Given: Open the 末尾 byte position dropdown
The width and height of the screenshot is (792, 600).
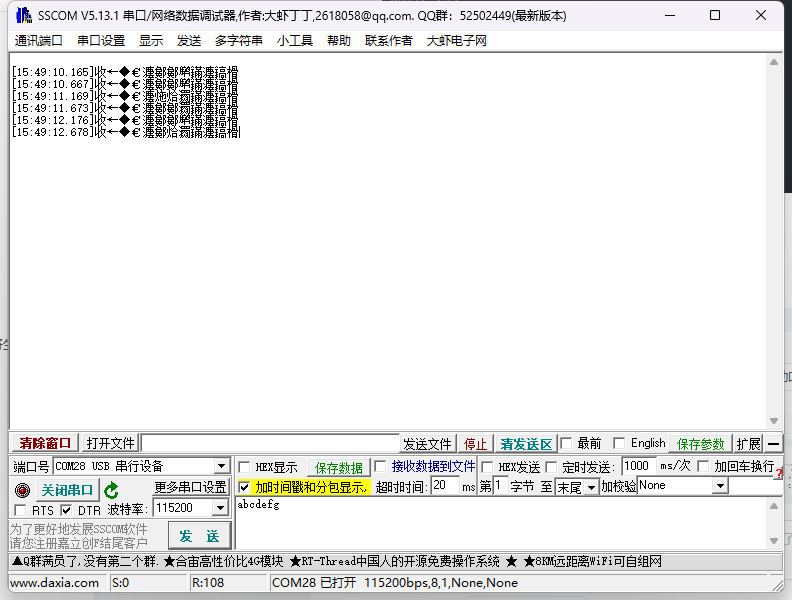Looking at the screenshot, I should click(x=591, y=487).
